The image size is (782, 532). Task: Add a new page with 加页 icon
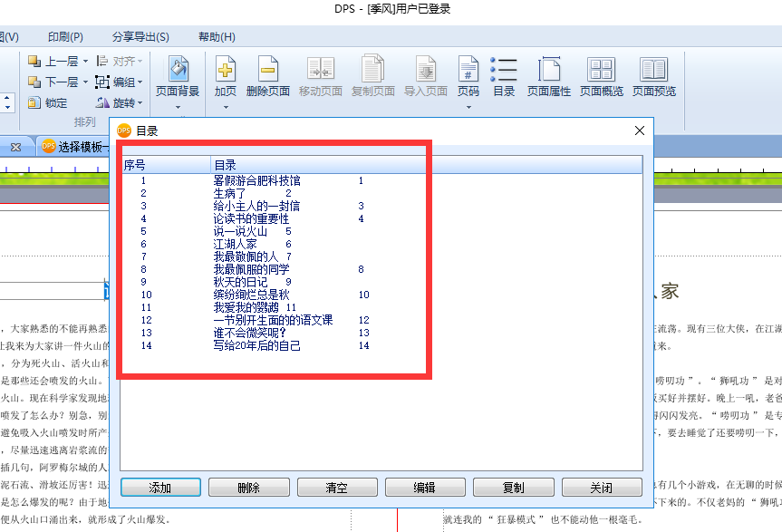pyautogui.click(x=226, y=69)
